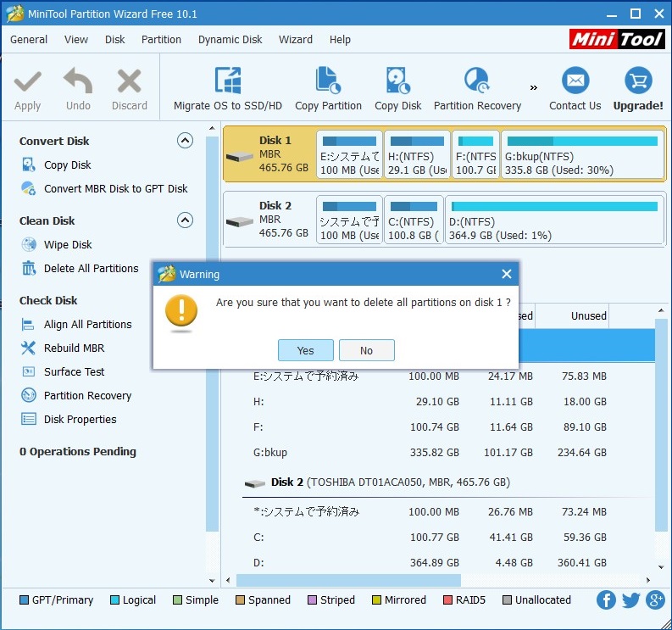Cancel deletion with the No button
This screenshot has height=630, width=672.
[366, 350]
